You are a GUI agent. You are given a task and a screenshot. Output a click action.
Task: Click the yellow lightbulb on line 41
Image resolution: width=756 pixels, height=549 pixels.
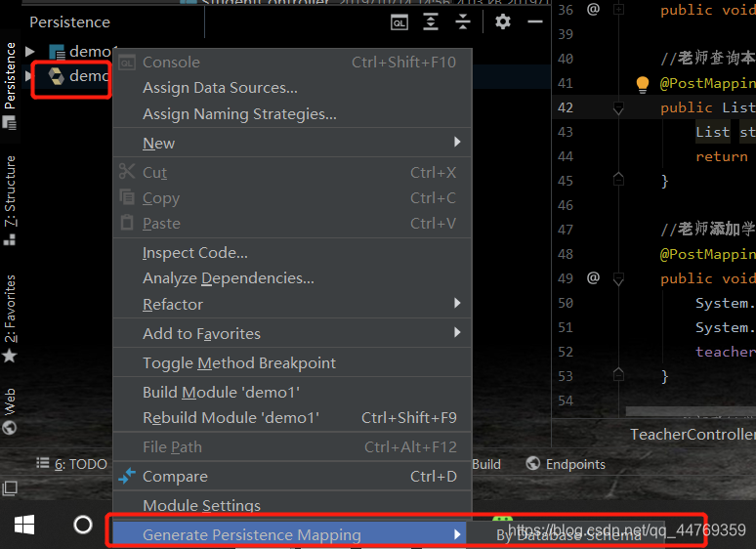tap(643, 84)
